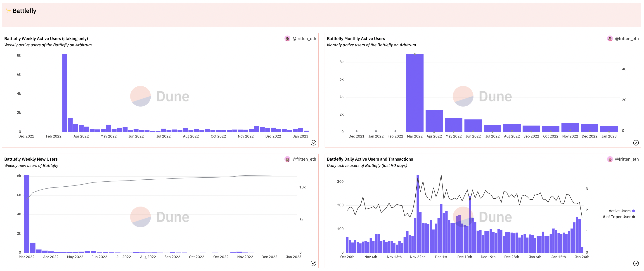Click the sparkle icon beside Battlefly title
This screenshot has width=644, height=271.
(8, 11)
